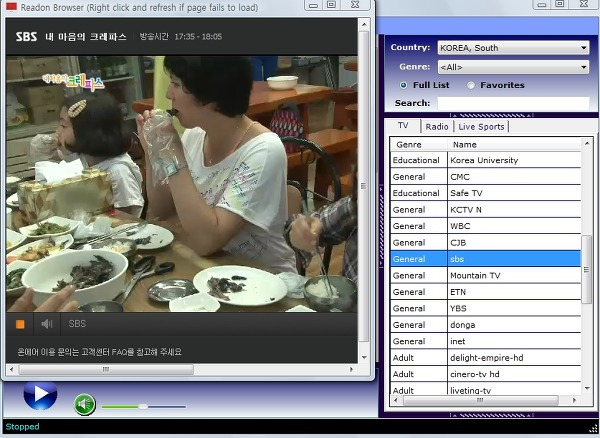This screenshot has width=600, height=438.
Task: Click the SBS label beside speaker icon
Action: (77, 324)
